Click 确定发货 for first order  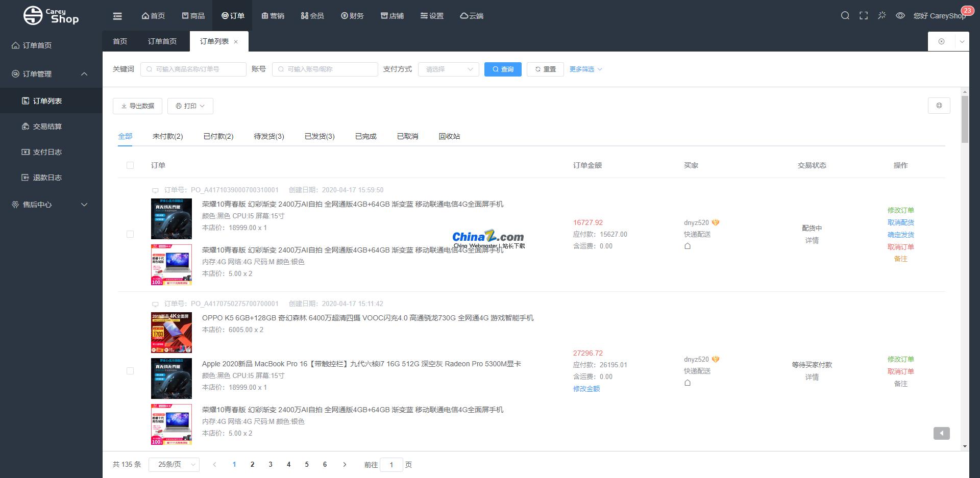(x=901, y=235)
